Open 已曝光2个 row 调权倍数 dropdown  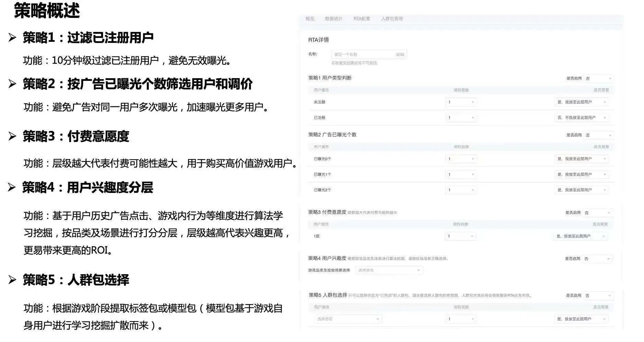461,190
